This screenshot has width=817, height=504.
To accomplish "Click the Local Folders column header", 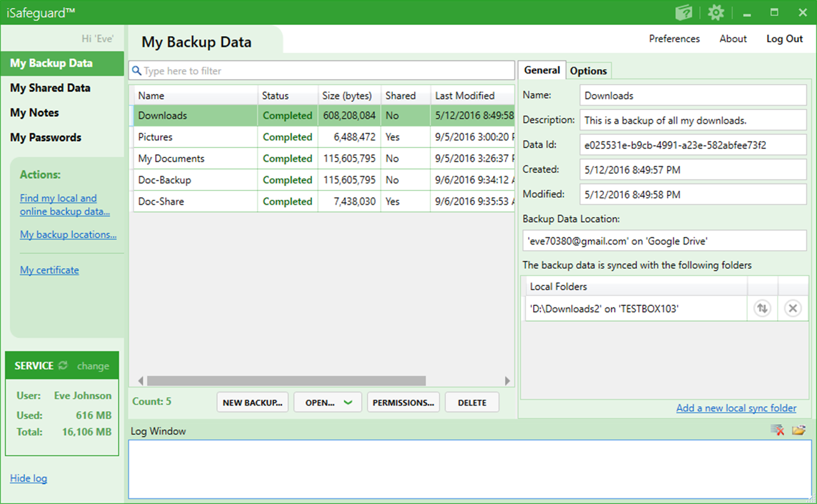I will click(636, 286).
